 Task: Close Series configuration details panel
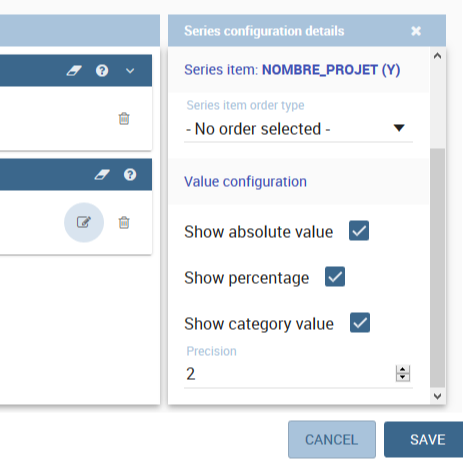416,31
